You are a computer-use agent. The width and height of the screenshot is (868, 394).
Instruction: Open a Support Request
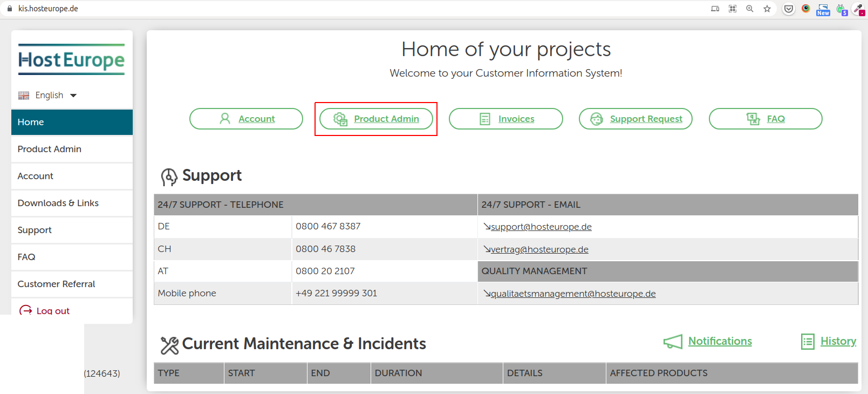click(x=635, y=119)
